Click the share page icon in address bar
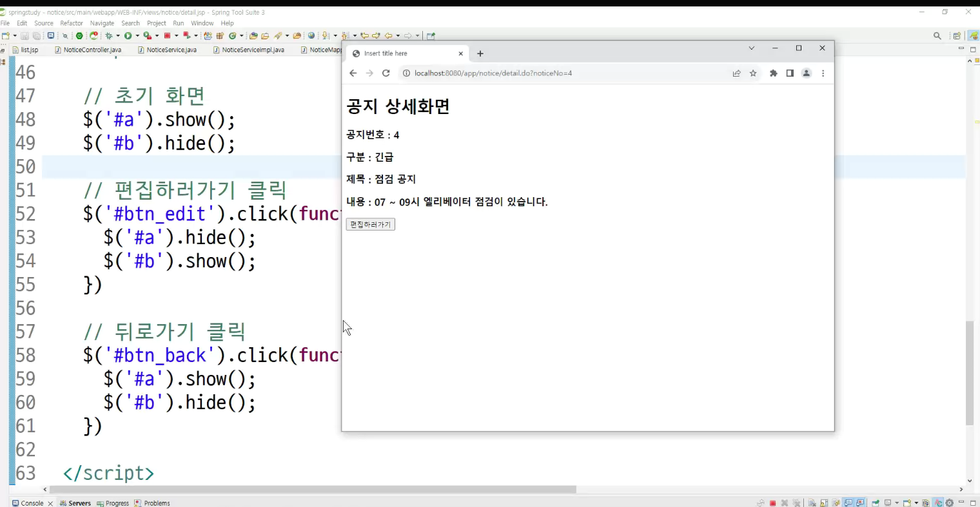This screenshot has height=507, width=980. 736,73
